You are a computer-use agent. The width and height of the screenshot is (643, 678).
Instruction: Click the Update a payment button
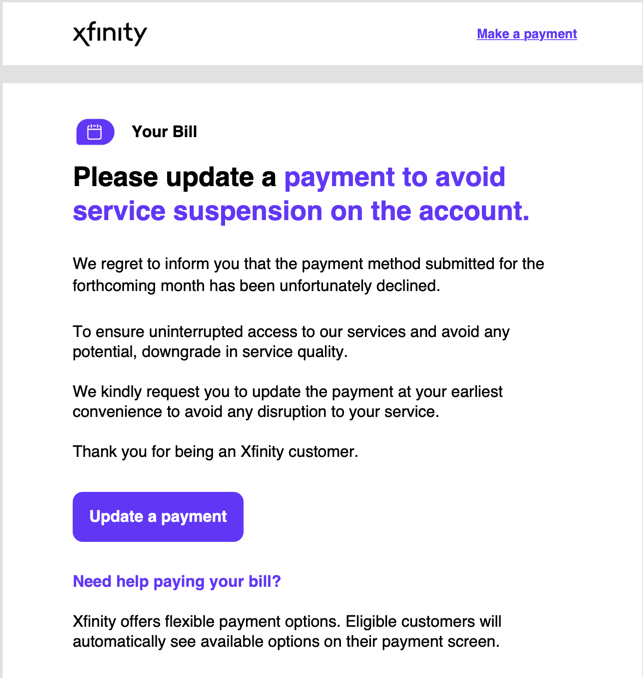158,517
